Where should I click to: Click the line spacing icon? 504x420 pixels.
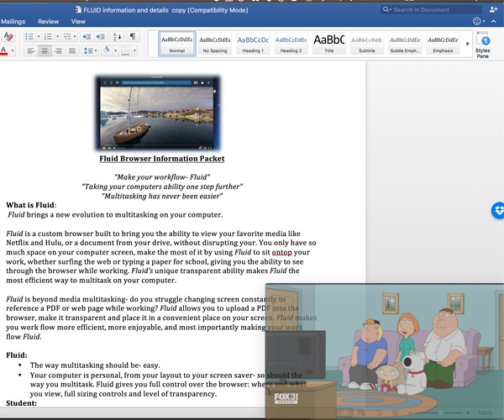[87, 50]
